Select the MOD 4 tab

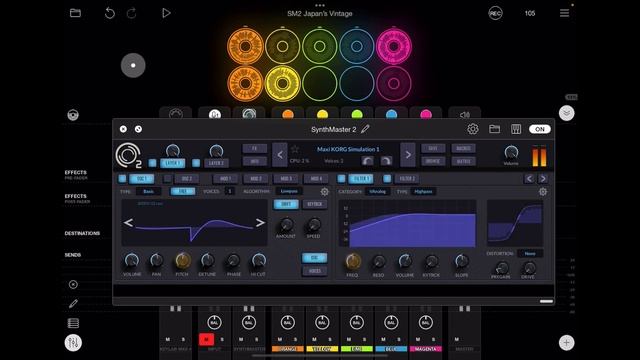tap(316, 178)
